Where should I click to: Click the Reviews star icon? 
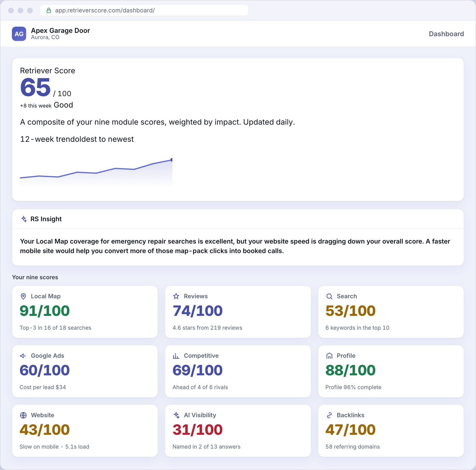(176, 296)
